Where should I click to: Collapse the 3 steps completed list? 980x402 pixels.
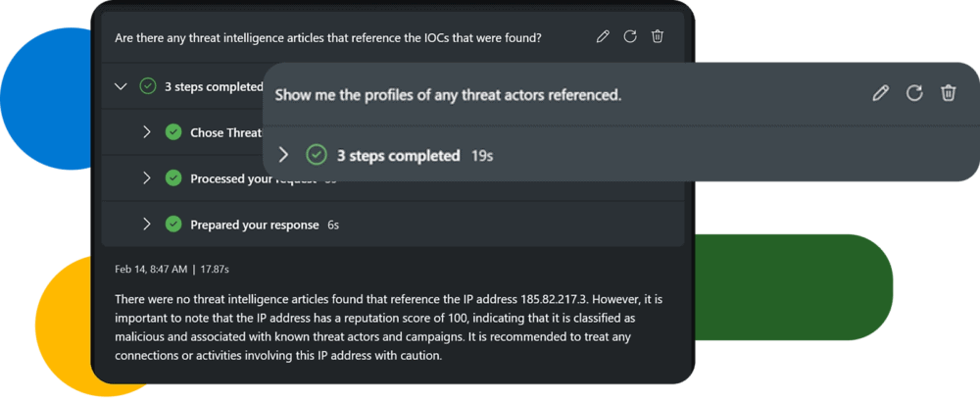coord(122,86)
